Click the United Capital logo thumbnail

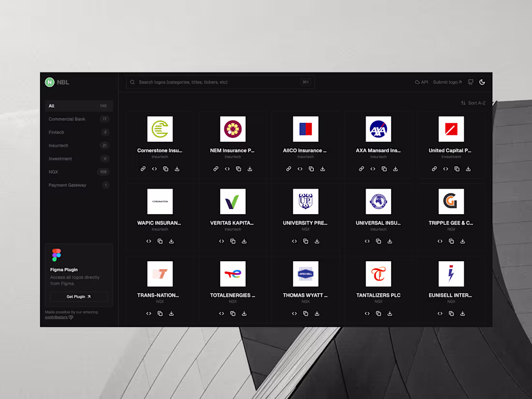click(x=451, y=129)
